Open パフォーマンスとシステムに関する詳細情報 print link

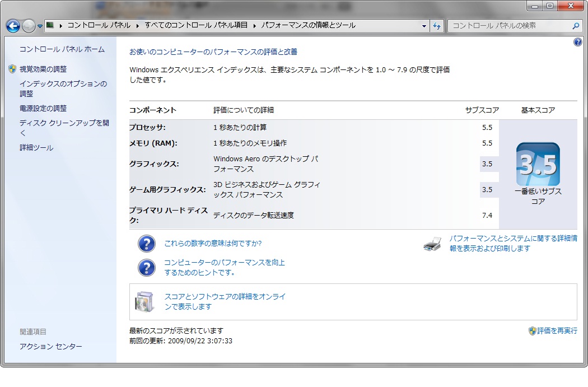[x=514, y=244]
